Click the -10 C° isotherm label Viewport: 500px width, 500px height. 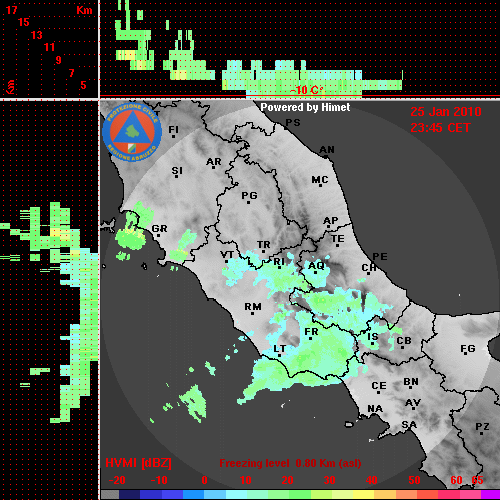(x=307, y=90)
